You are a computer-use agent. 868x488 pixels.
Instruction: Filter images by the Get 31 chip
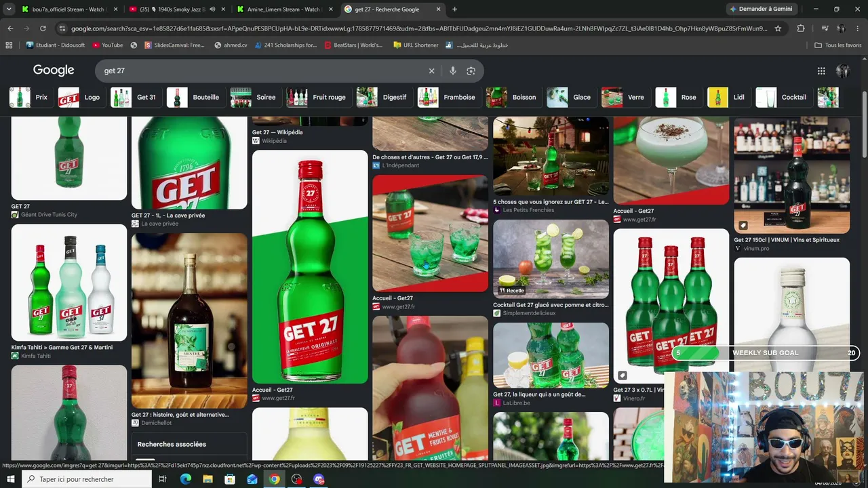point(134,97)
